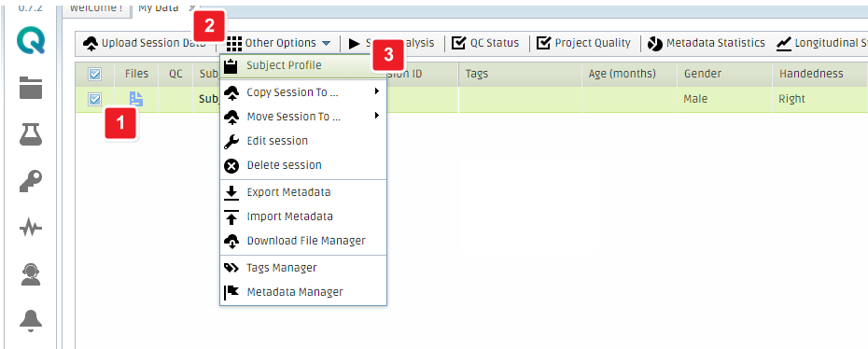868x349 pixels.
Task: Expand Copy Session To submenu arrow
Action: coord(377,91)
